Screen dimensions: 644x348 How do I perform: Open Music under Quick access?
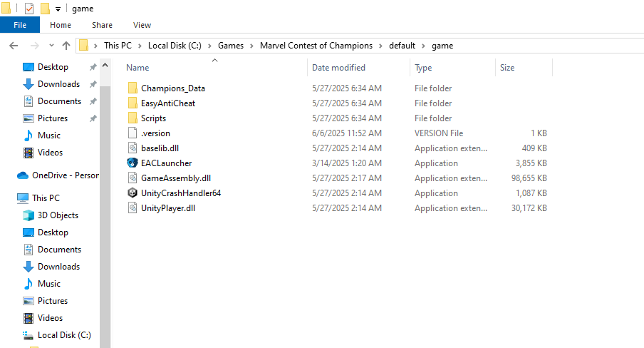point(49,135)
